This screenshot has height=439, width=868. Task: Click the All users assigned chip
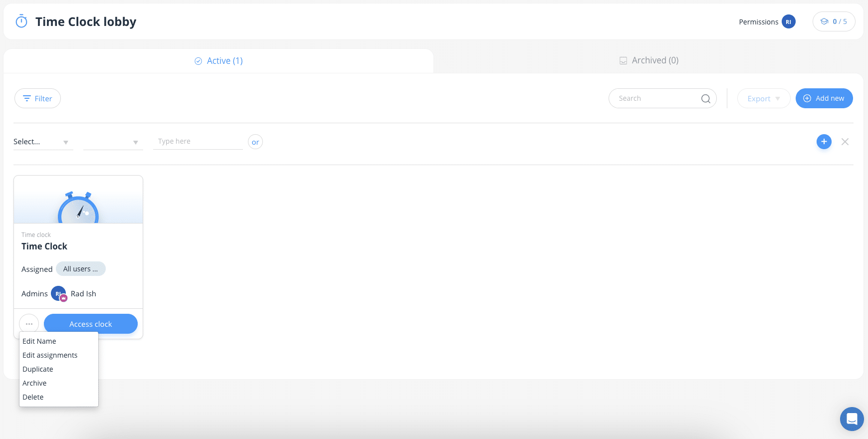tap(80, 269)
